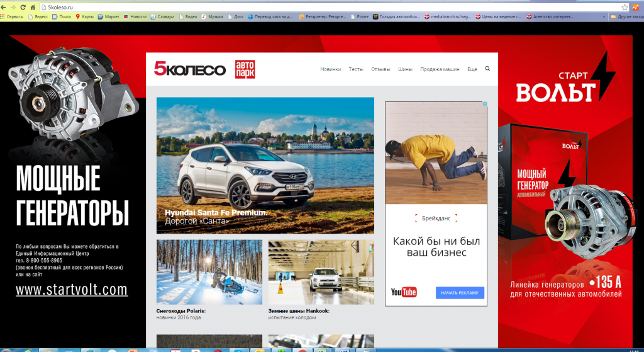Image resolution: width=644 pixels, height=352 pixels.
Task: Open the mediabranch.ru bookmark
Action: pyautogui.click(x=447, y=17)
